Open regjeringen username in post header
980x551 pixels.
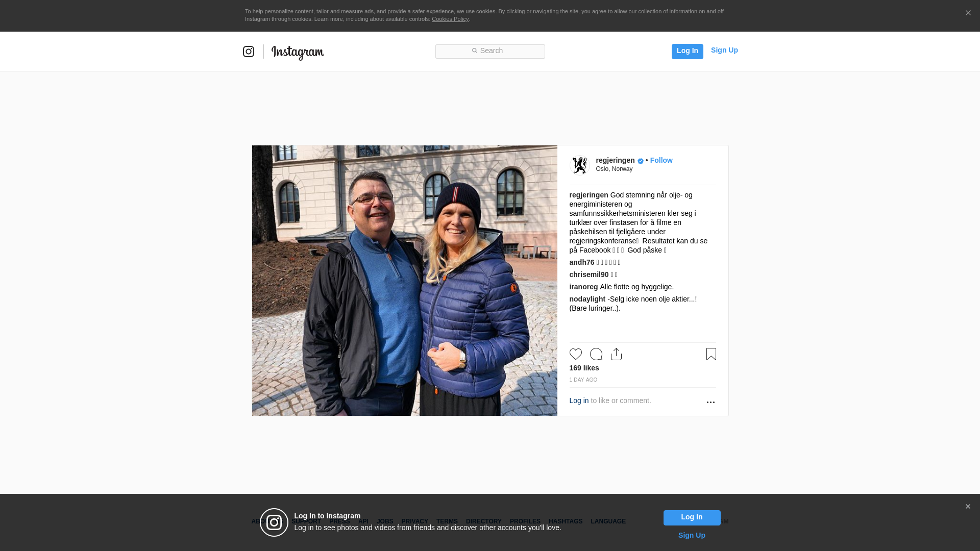coord(615,160)
